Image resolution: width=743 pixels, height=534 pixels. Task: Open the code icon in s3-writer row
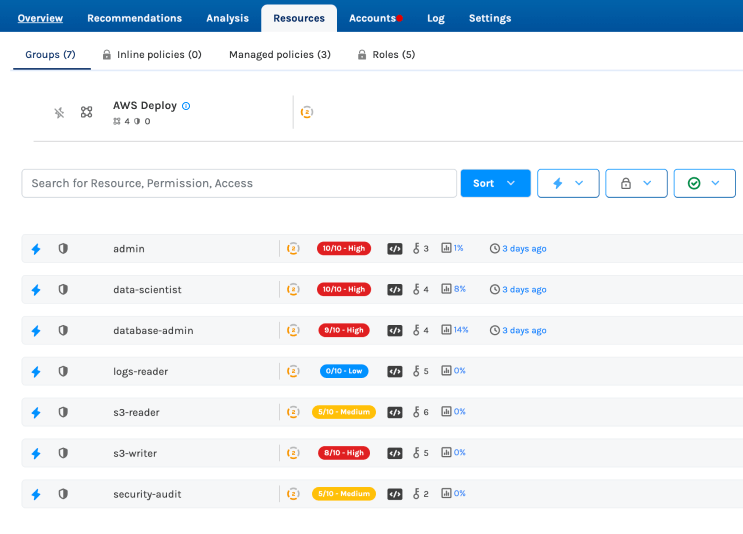point(395,453)
